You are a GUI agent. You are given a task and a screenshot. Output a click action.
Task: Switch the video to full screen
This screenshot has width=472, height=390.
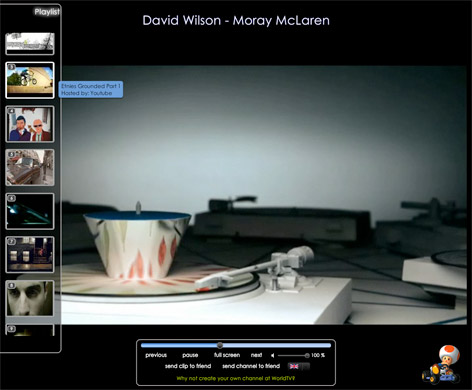click(x=227, y=355)
